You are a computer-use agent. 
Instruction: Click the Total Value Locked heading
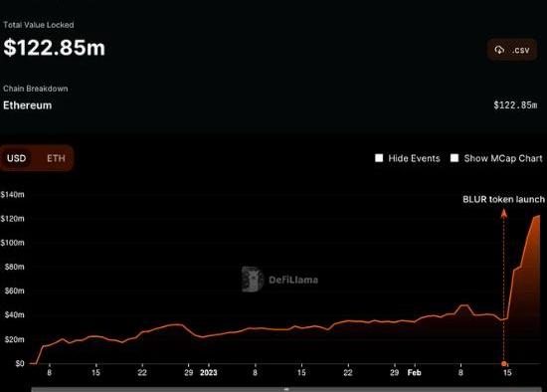click(39, 25)
